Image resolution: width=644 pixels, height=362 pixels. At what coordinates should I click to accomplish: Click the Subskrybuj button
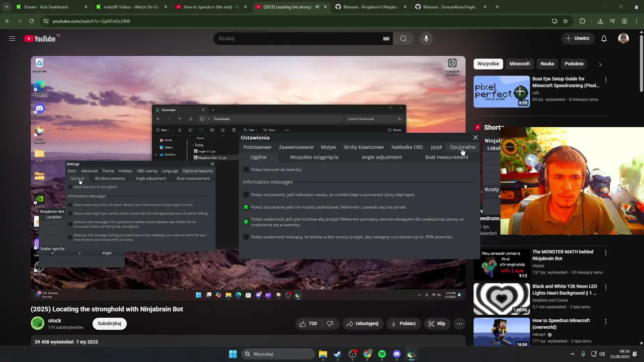(110, 324)
